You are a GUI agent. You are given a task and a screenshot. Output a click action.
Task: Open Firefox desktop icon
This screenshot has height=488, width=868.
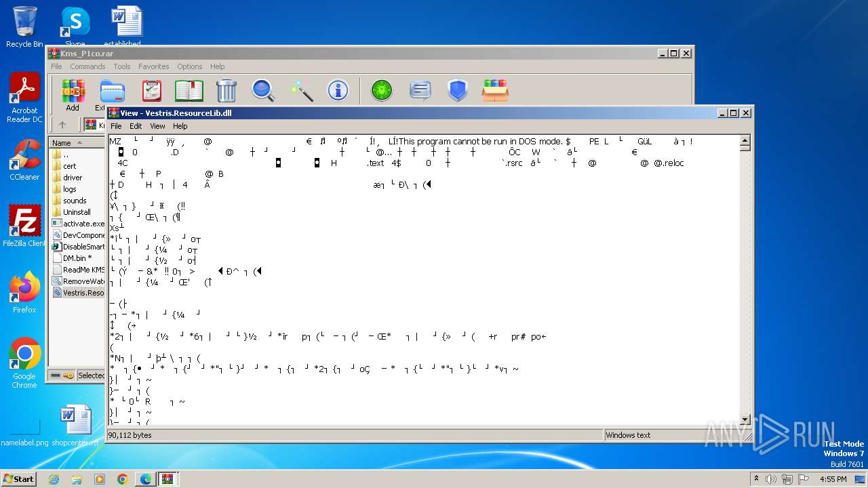(x=24, y=293)
